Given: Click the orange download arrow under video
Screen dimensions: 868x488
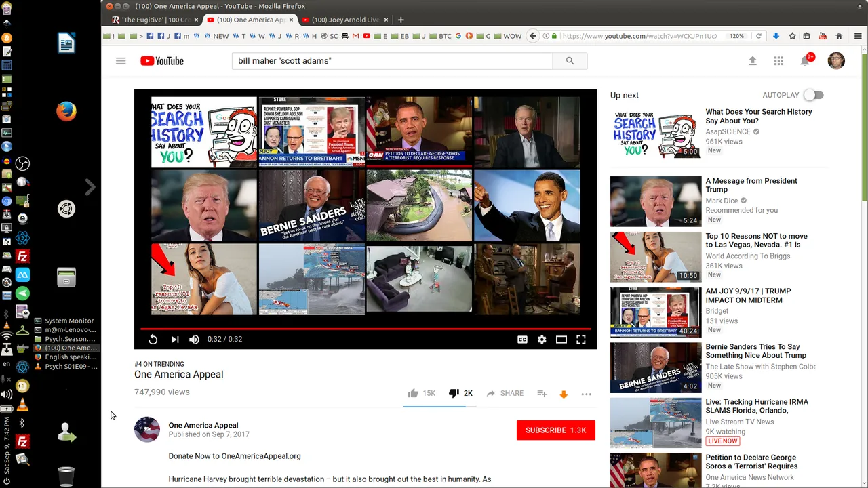Looking at the screenshot, I should tap(564, 394).
